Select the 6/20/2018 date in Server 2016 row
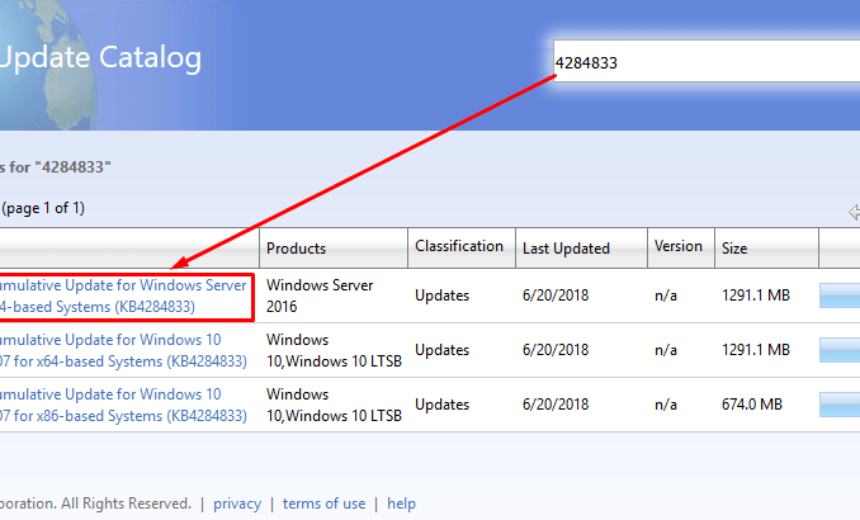This screenshot has width=860, height=520. [555, 296]
